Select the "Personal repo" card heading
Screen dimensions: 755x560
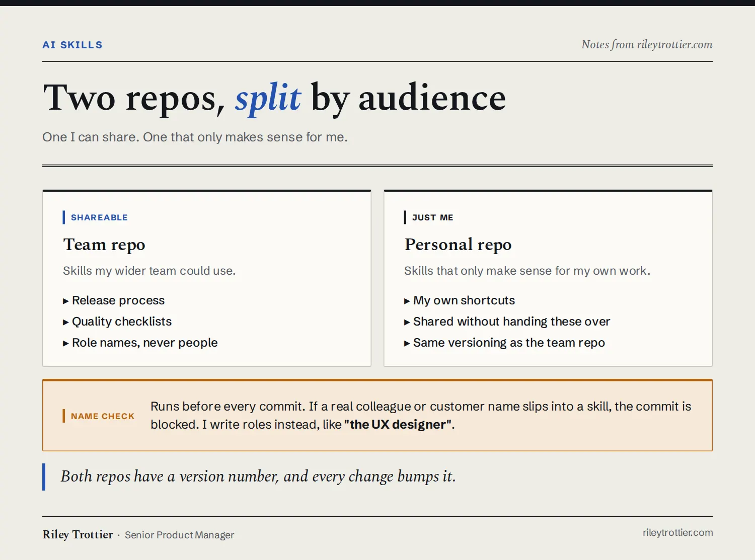[x=458, y=245]
